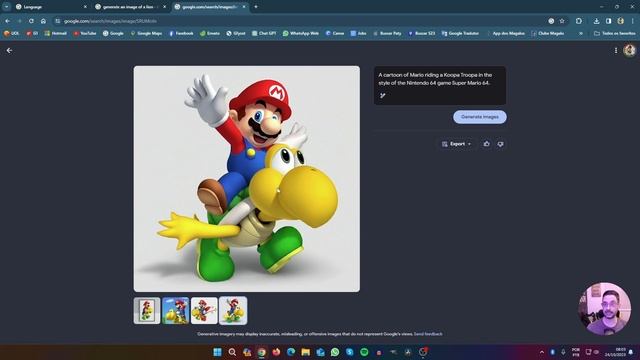Open the YouTube bookmark

coord(85,33)
